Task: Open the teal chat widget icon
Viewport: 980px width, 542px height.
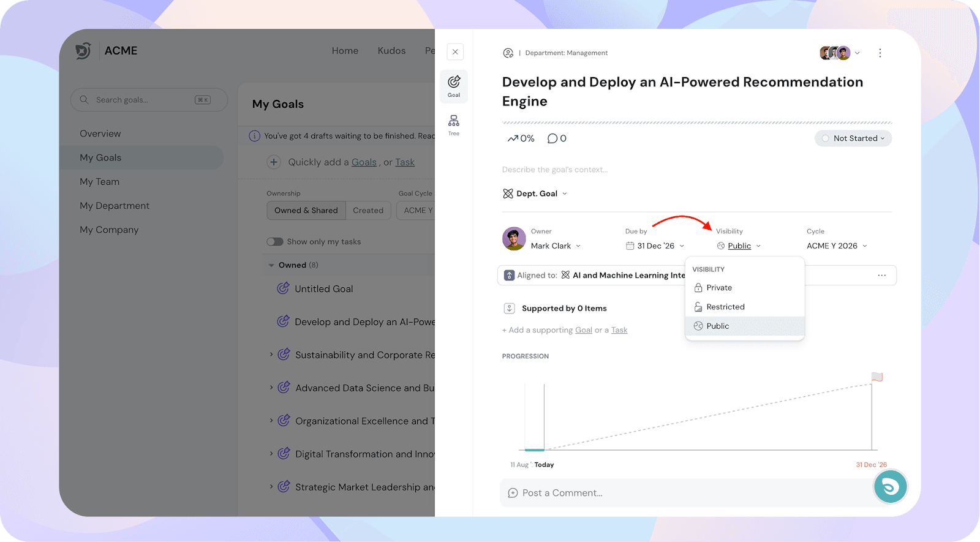Action: [x=890, y=486]
